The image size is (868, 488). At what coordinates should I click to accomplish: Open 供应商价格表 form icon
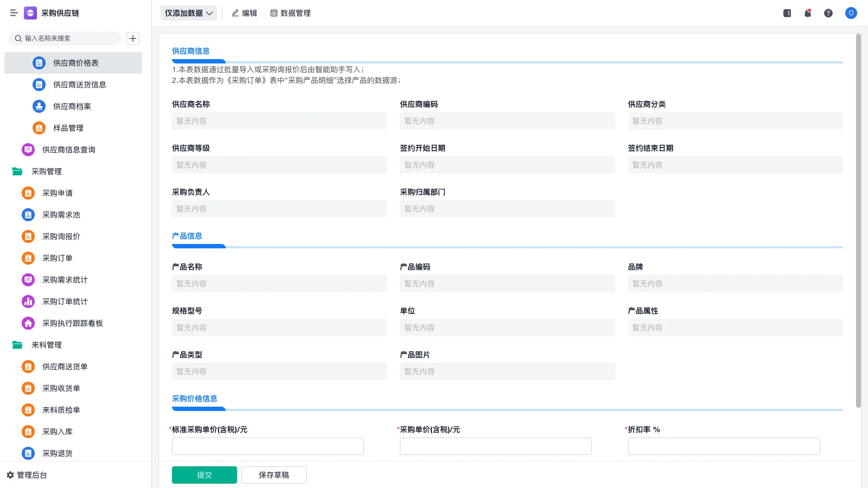tap(39, 63)
